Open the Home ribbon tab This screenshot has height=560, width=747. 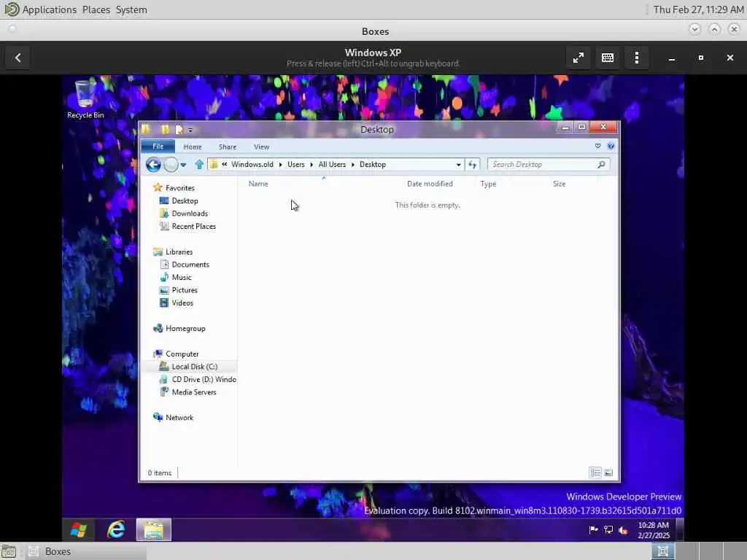(193, 147)
